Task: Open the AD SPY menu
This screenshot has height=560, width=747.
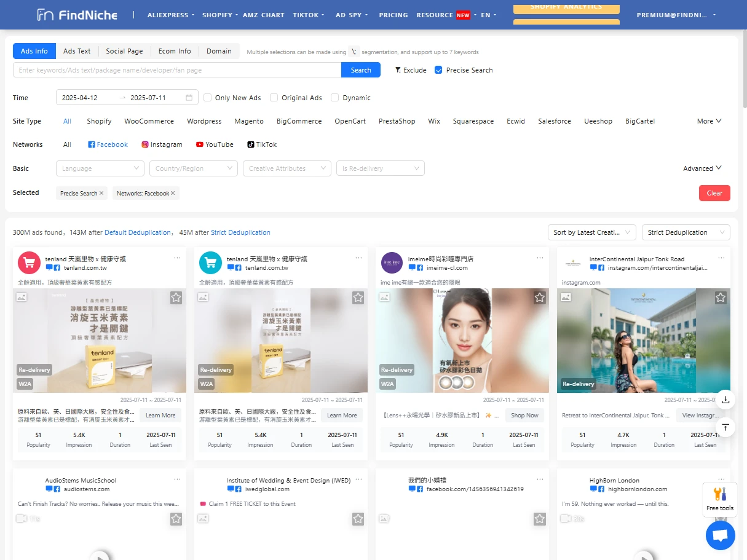Action: (x=352, y=15)
